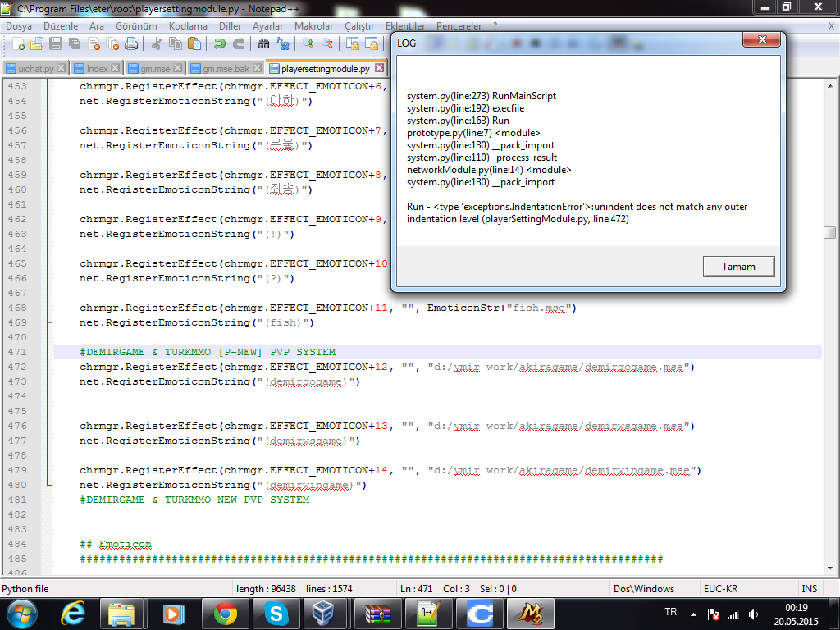Click the Metin2 M2 taskbar icon
The width and height of the screenshot is (840, 630).
[531, 614]
